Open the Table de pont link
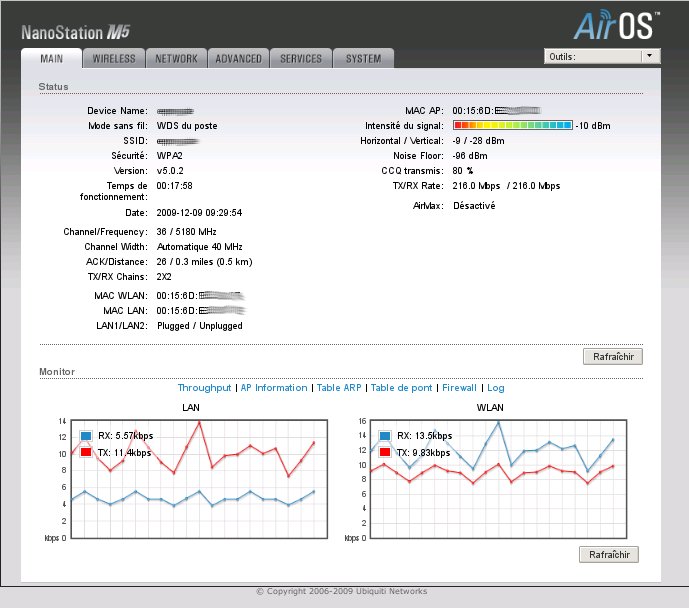The height and width of the screenshot is (608, 689). tap(402, 388)
